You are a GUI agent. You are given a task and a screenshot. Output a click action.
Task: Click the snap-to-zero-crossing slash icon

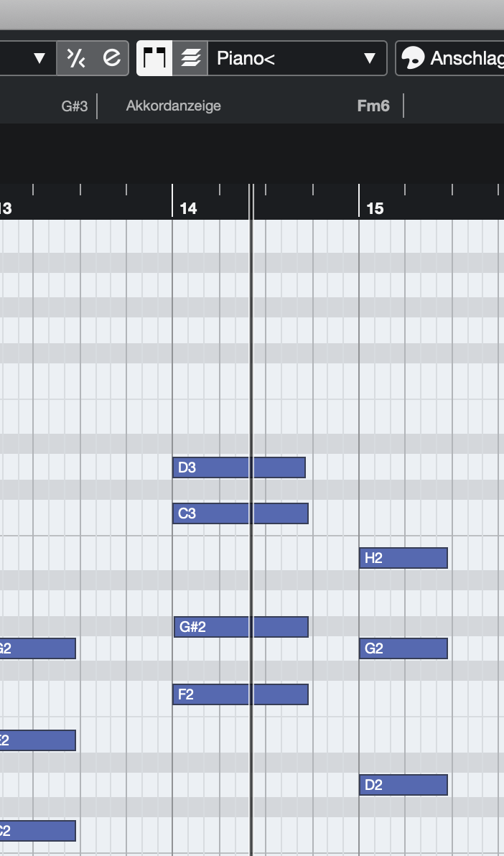coord(75,58)
